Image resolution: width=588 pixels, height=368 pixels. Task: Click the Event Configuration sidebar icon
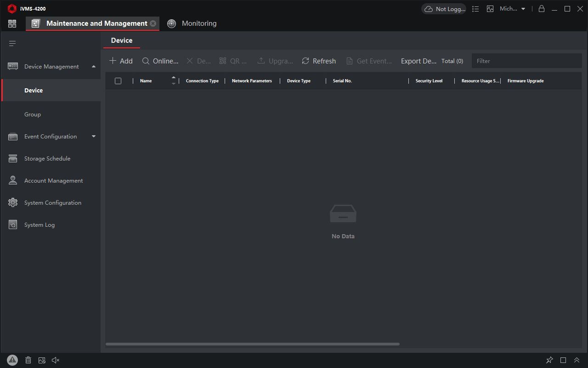pos(13,137)
